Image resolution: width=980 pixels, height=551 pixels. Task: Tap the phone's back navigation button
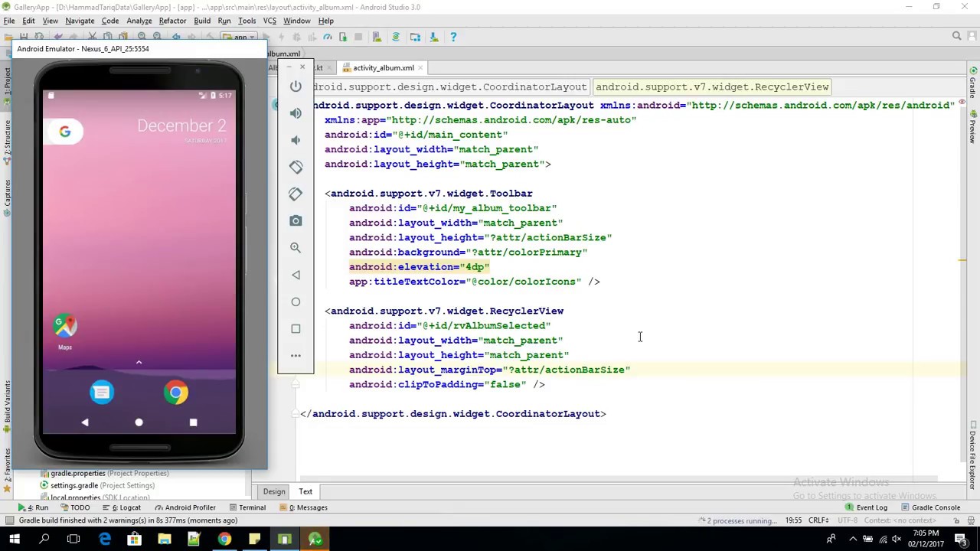[85, 422]
